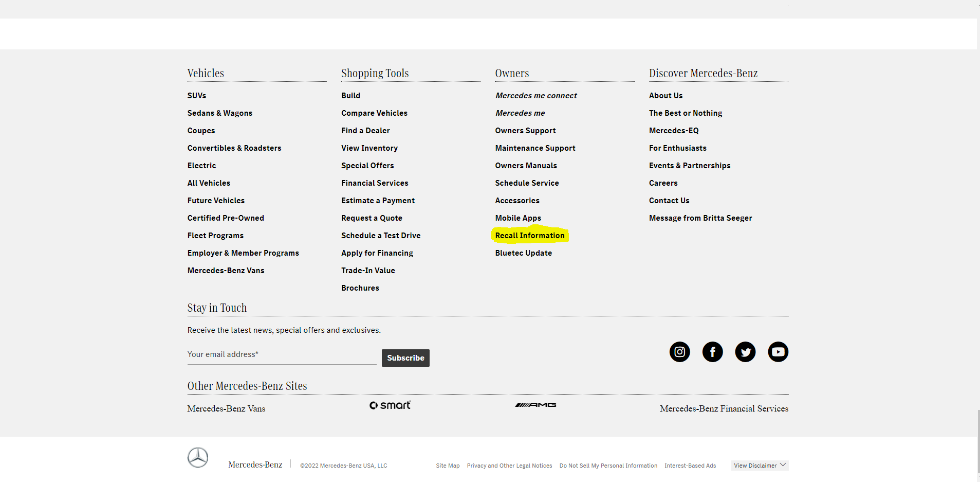This screenshot has height=482, width=980.
Task: Click the Build link
Action: [351, 96]
